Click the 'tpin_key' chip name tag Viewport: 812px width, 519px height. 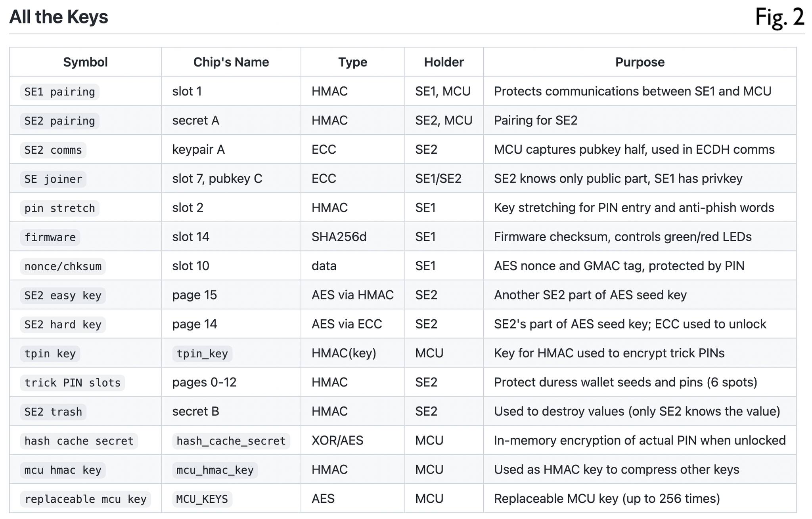[x=202, y=354]
